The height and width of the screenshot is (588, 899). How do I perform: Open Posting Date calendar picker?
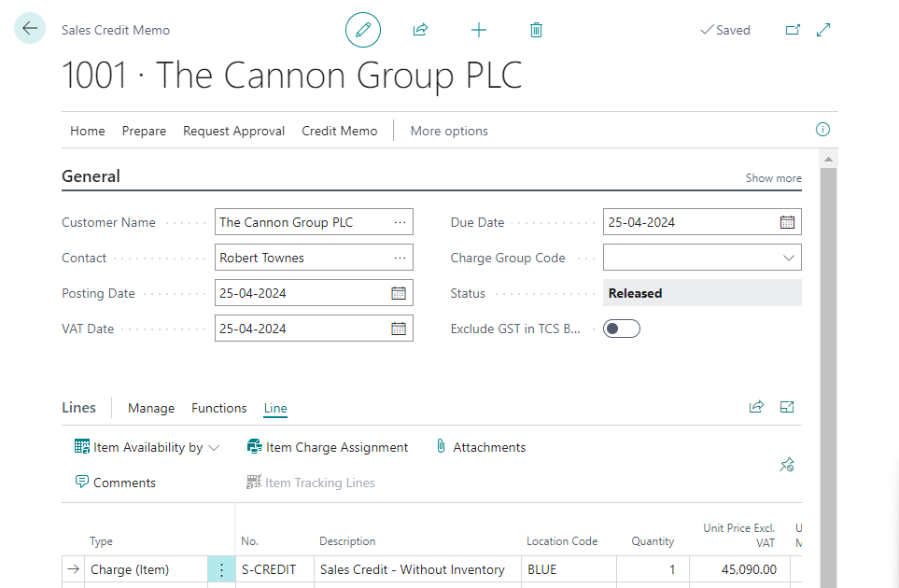click(399, 293)
